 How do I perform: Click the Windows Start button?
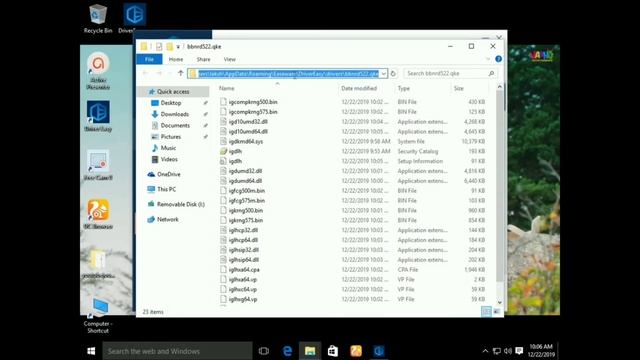[x=91, y=351]
